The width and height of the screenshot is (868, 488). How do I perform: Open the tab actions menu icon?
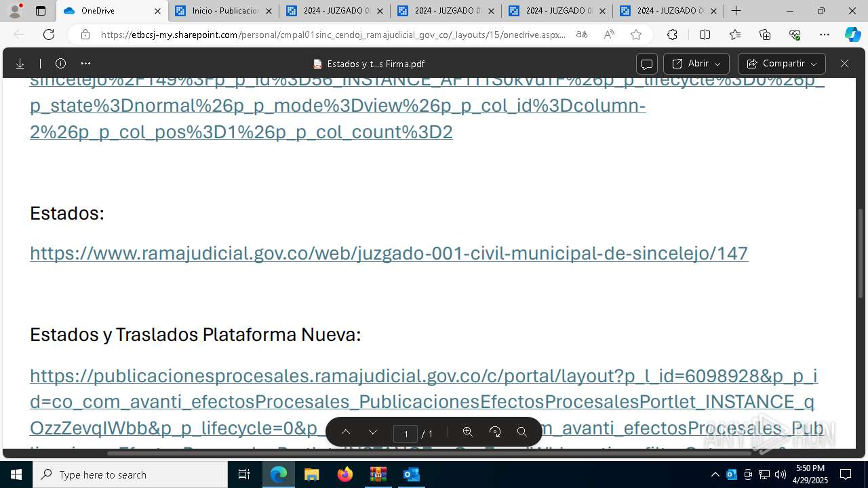point(41,11)
